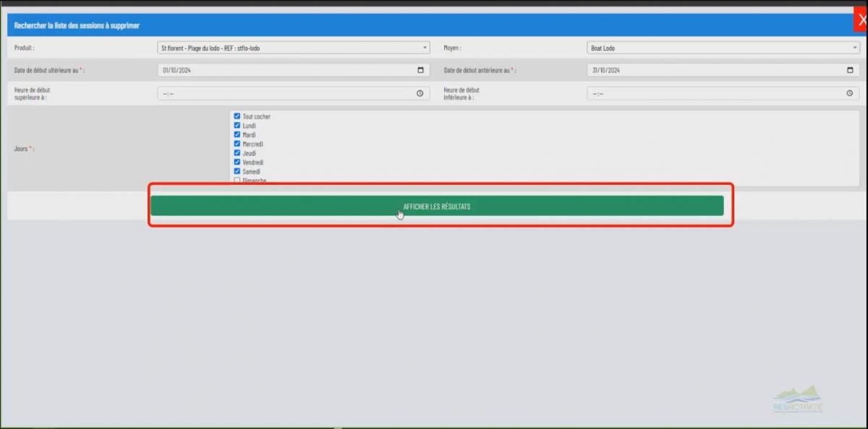Open calendar picker for start date before field
This screenshot has height=429, width=868.
[x=850, y=70]
